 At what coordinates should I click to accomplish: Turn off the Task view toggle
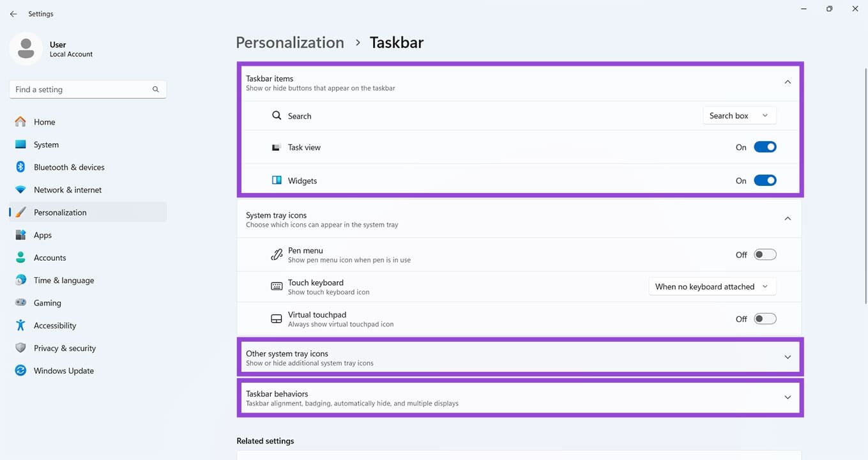point(765,146)
